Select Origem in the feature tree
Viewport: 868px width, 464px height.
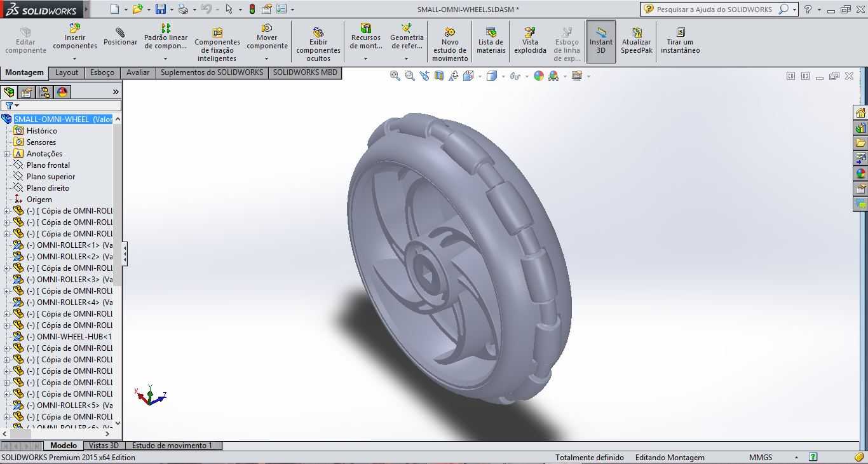coord(39,200)
